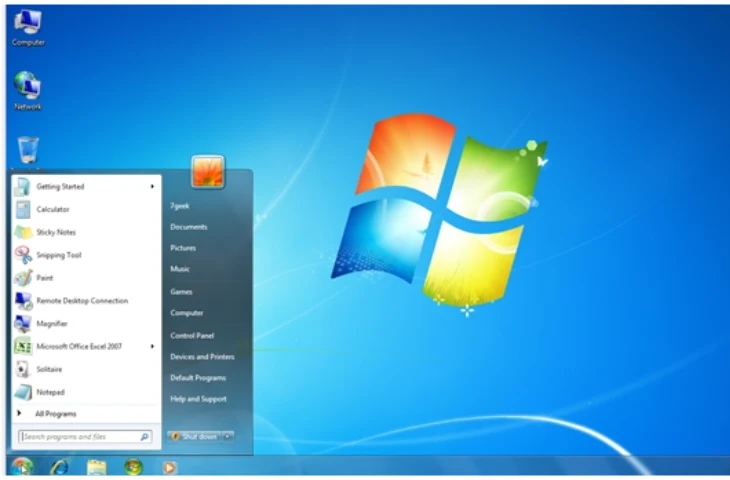The width and height of the screenshot is (730, 480).
Task: Open Calculator from the Start menu
Action: tap(52, 209)
